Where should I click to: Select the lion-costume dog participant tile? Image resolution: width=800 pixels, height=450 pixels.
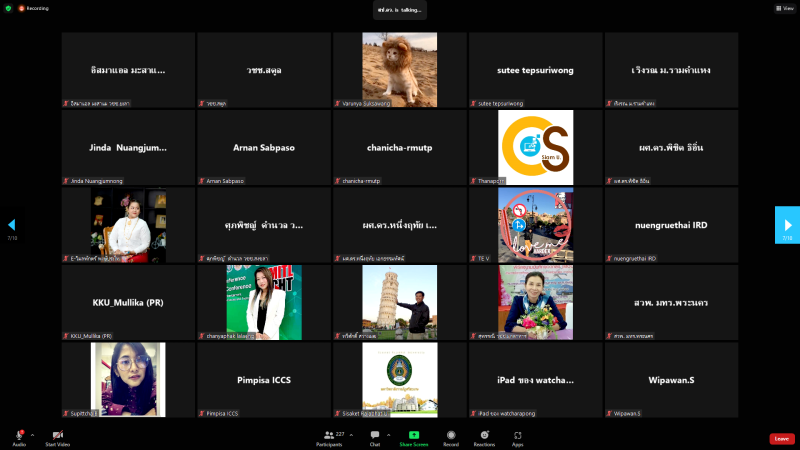tap(400, 69)
